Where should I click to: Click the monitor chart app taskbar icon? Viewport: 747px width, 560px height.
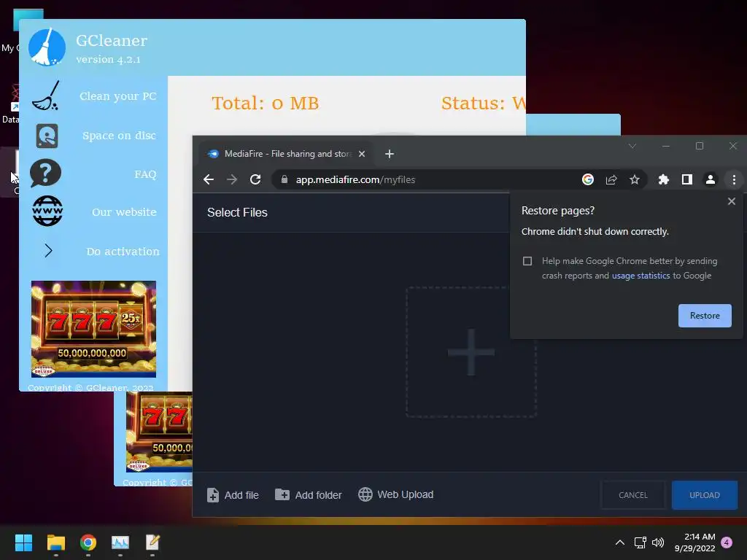click(120, 542)
